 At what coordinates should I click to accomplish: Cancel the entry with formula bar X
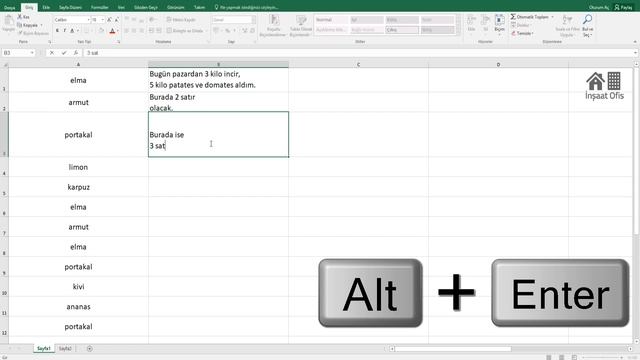click(x=52, y=53)
